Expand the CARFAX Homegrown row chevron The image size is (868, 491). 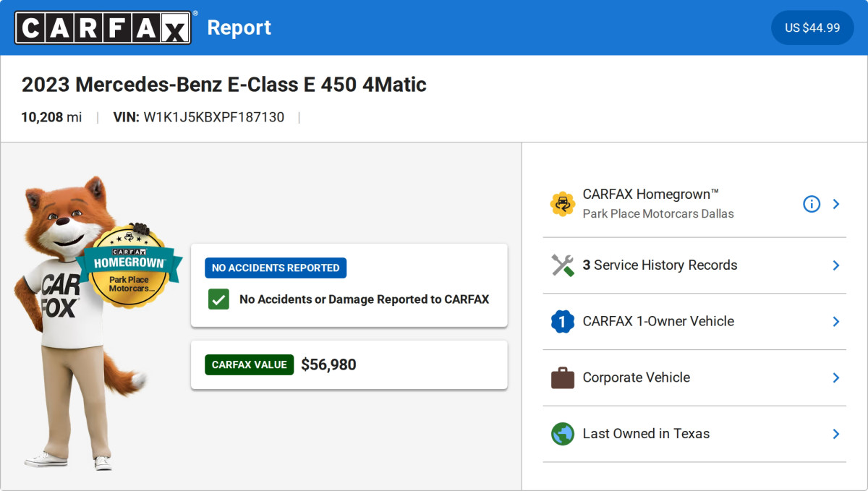[836, 204]
